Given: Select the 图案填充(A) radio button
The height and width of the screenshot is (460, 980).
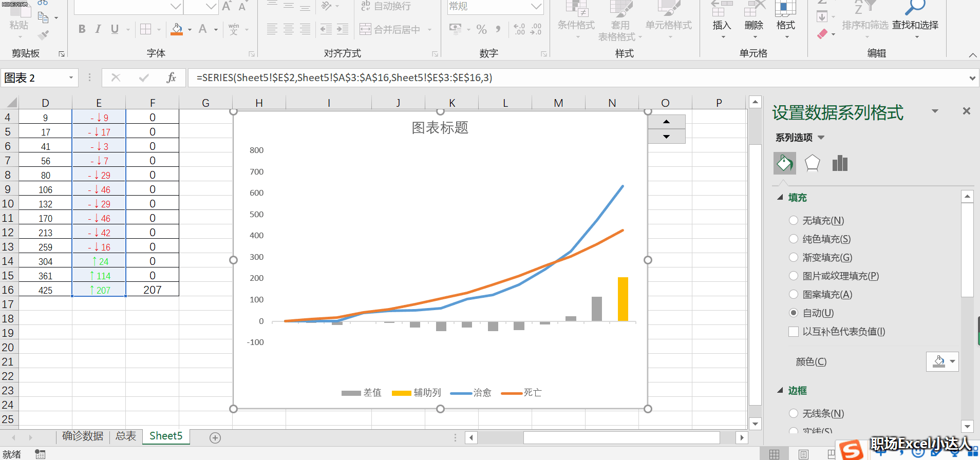Looking at the screenshot, I should click(x=794, y=294).
